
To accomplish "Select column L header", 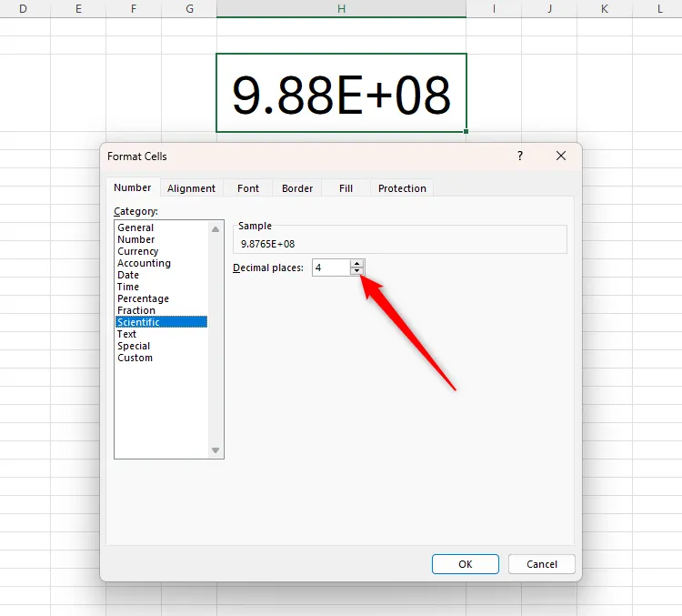I will pos(657,9).
